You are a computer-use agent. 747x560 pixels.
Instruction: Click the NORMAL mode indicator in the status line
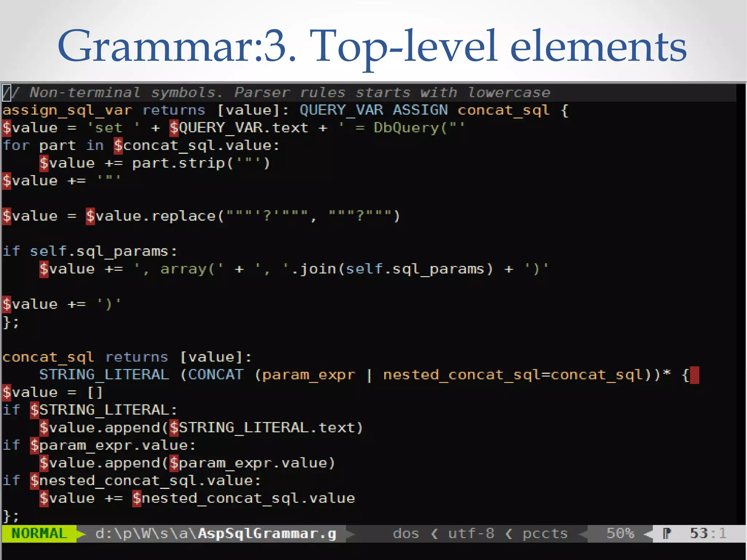pos(39,533)
